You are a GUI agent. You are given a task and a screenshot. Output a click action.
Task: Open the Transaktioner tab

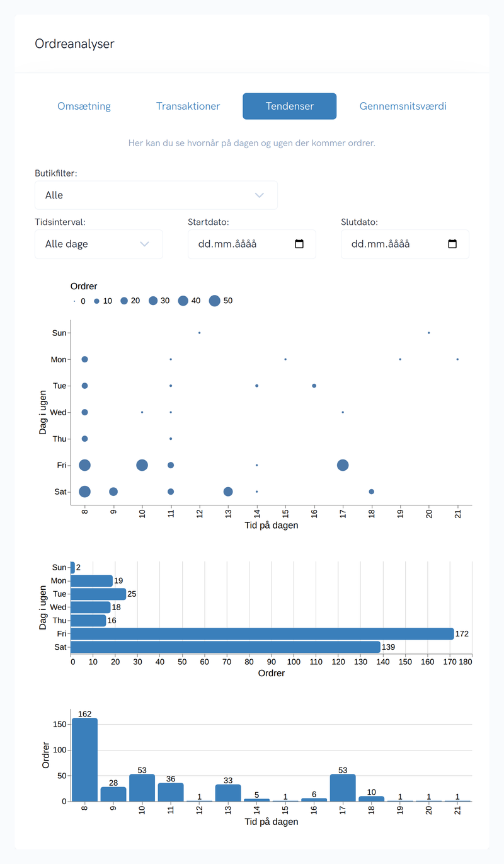point(188,106)
